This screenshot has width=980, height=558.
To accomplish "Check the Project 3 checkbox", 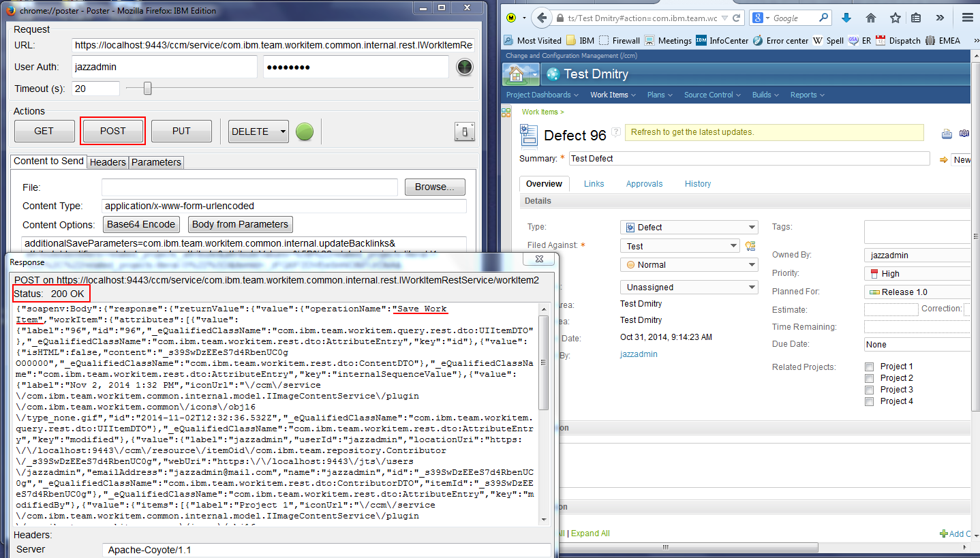I will click(x=869, y=390).
